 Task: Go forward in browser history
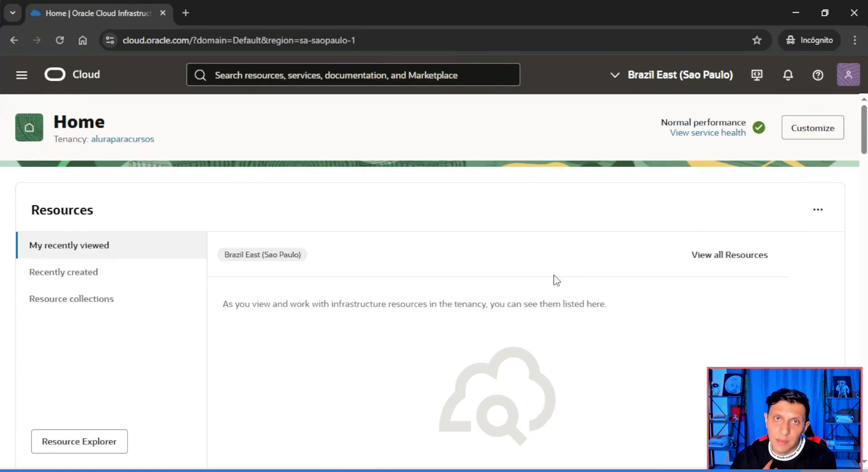pyautogui.click(x=37, y=40)
